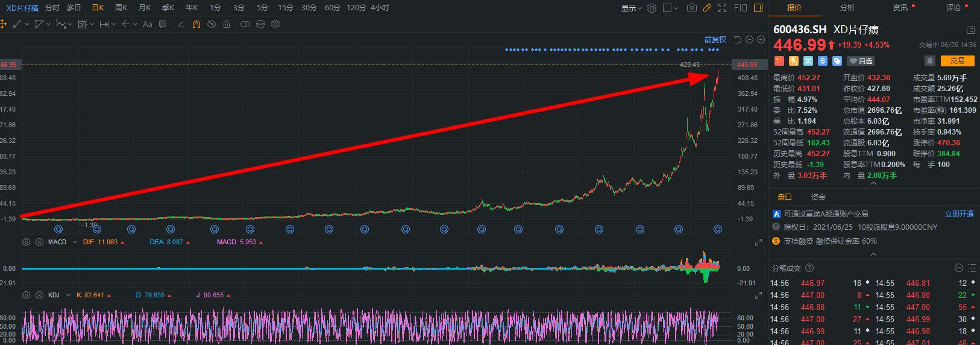980x345 pixels.
Task: Maximize the MACD sub-chart panel
Action: point(758,242)
